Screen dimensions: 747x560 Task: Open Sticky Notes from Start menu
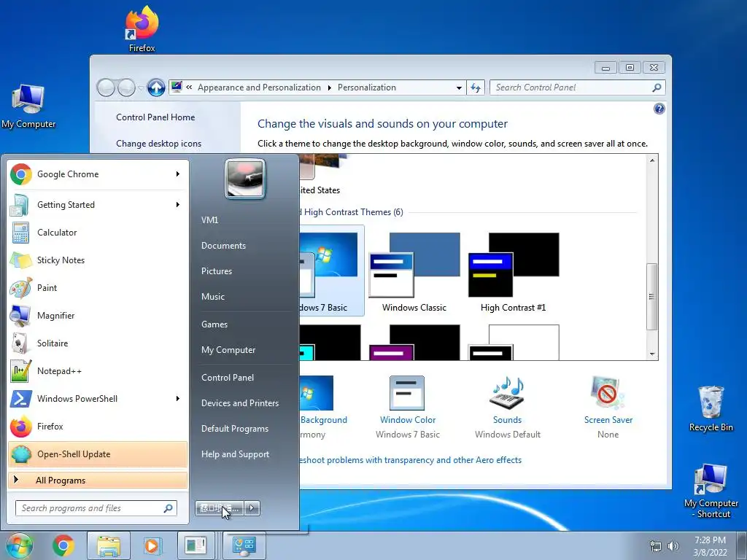pyautogui.click(x=98, y=260)
